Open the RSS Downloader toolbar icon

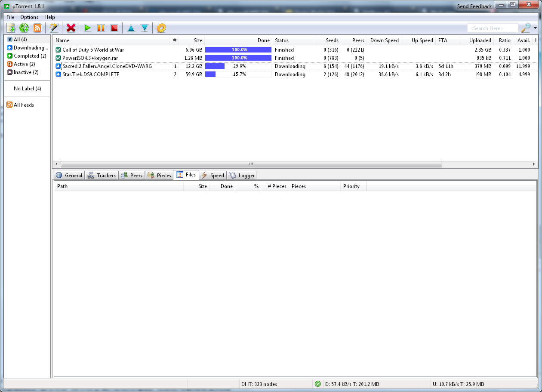[x=37, y=28]
